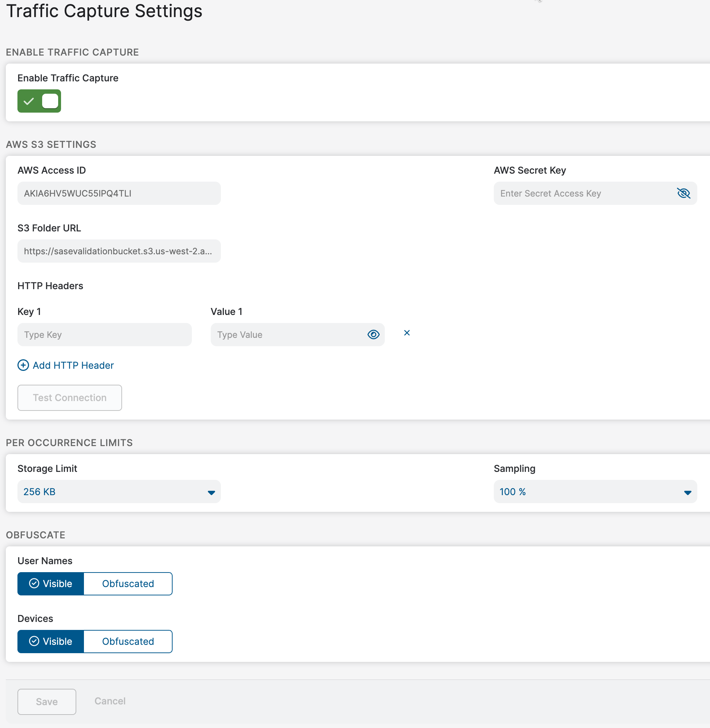Viewport: 710px width, 728px height.
Task: Click the Save button
Action: click(47, 701)
